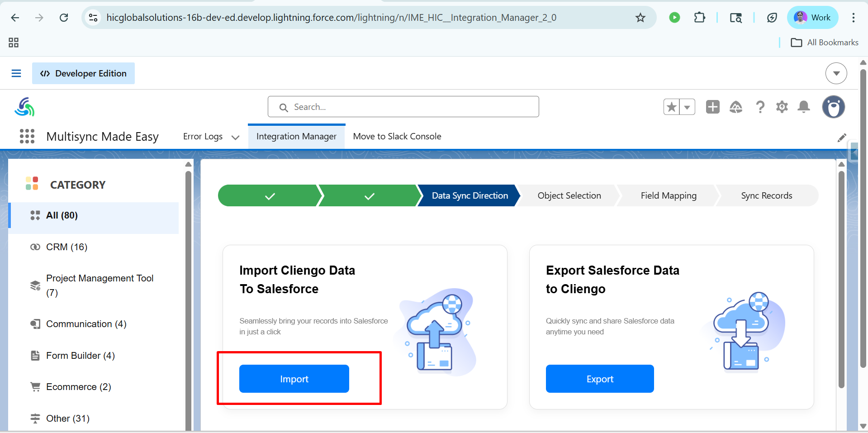Screen dimensions: 868x433
Task: Click the lightning circle browser icon
Action: coord(772,18)
